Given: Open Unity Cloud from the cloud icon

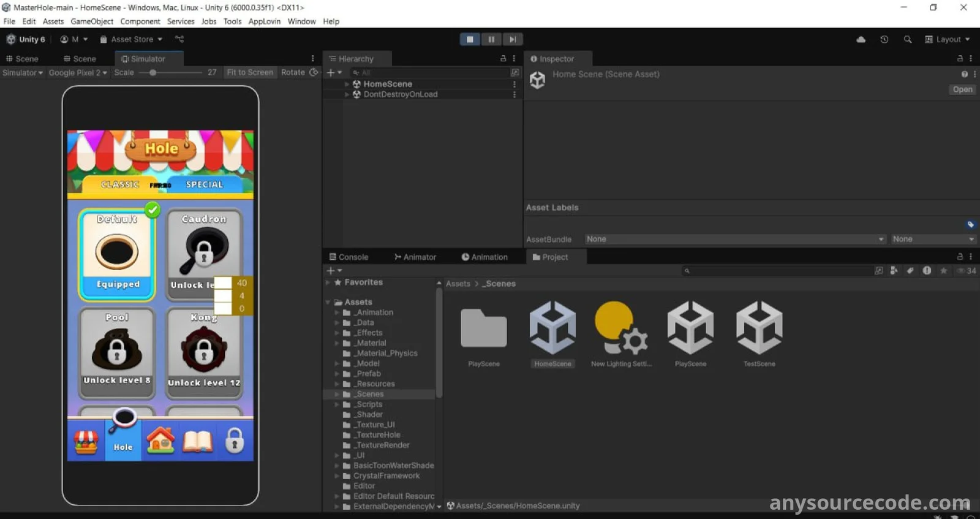Looking at the screenshot, I should pos(861,39).
